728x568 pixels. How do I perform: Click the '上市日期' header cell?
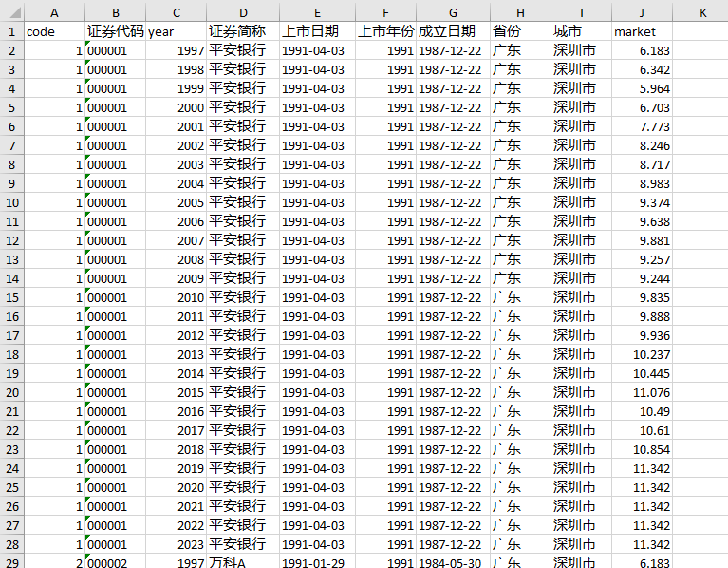[317, 31]
